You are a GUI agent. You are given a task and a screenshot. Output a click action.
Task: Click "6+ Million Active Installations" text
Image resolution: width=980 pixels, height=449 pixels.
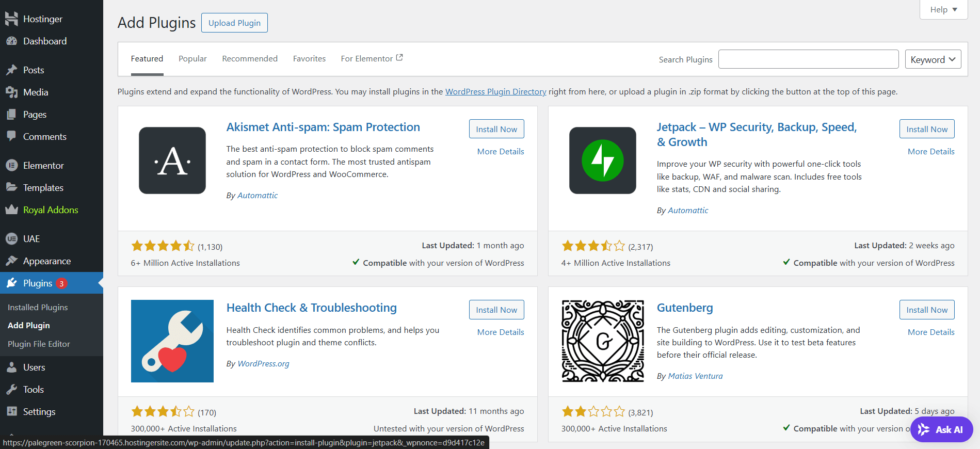coord(185,263)
